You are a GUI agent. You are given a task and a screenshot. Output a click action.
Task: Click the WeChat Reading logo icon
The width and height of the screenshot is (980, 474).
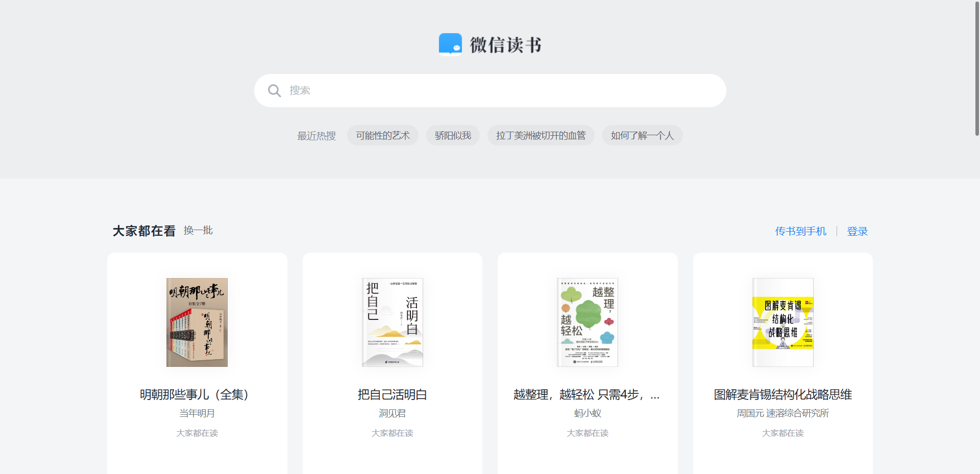tap(451, 44)
